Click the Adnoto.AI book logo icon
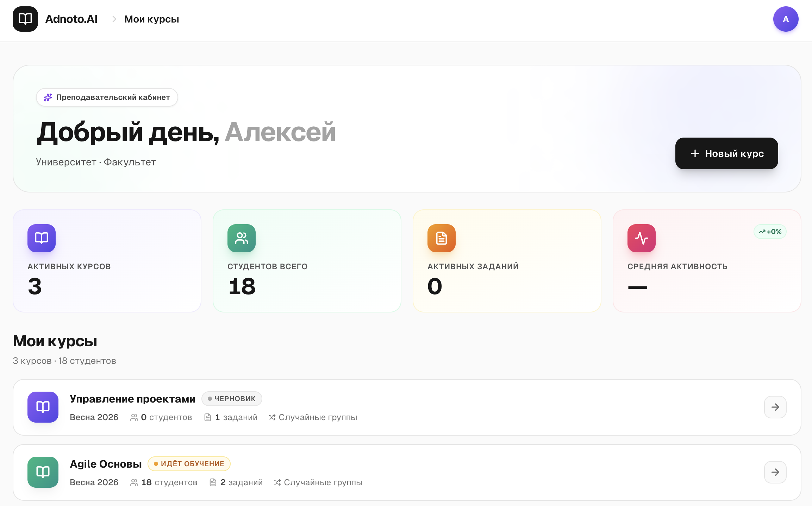The width and height of the screenshot is (812, 506). click(x=25, y=19)
